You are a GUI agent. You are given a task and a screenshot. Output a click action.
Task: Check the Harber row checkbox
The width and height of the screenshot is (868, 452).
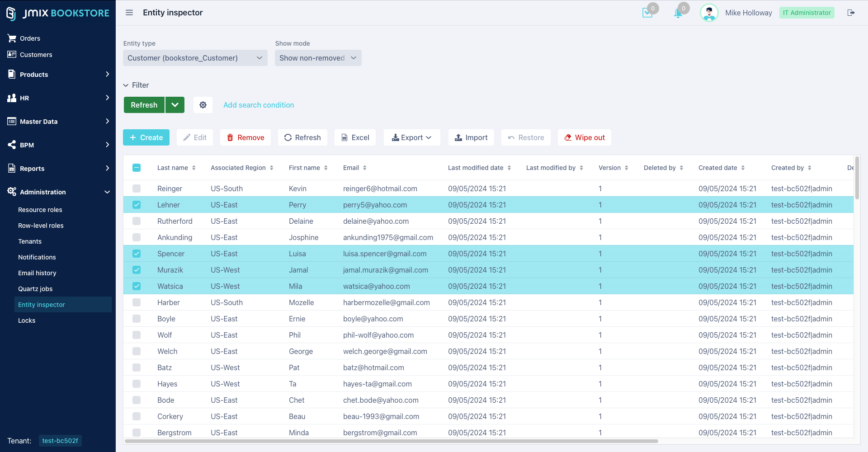click(x=137, y=302)
